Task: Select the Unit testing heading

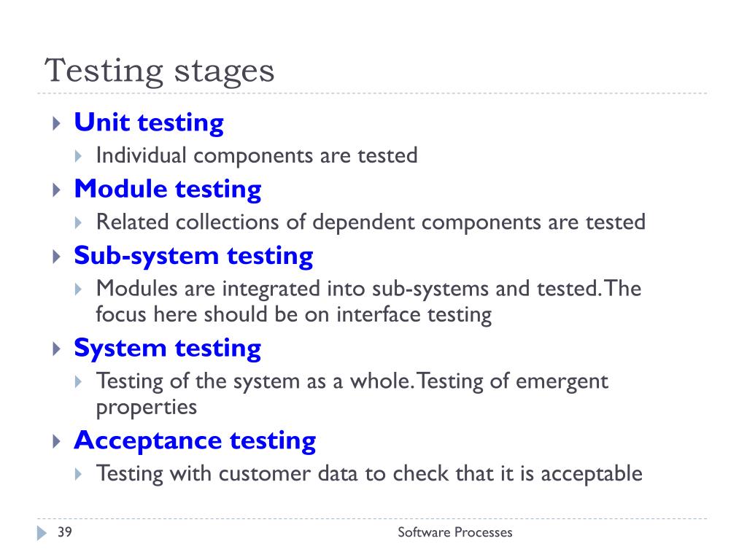Action: tap(149, 122)
